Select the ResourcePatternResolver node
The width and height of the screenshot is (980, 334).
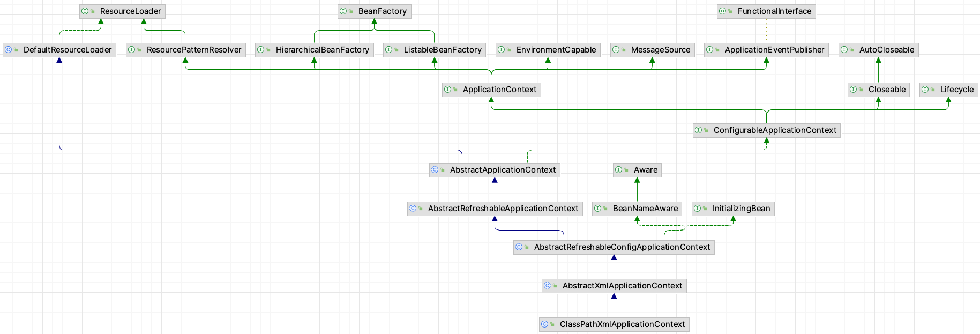193,50
